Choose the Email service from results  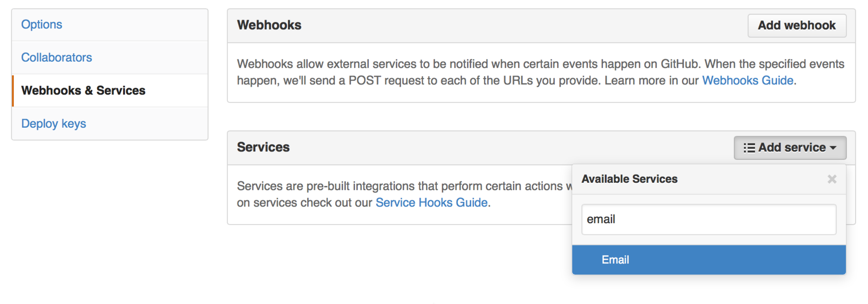click(615, 260)
